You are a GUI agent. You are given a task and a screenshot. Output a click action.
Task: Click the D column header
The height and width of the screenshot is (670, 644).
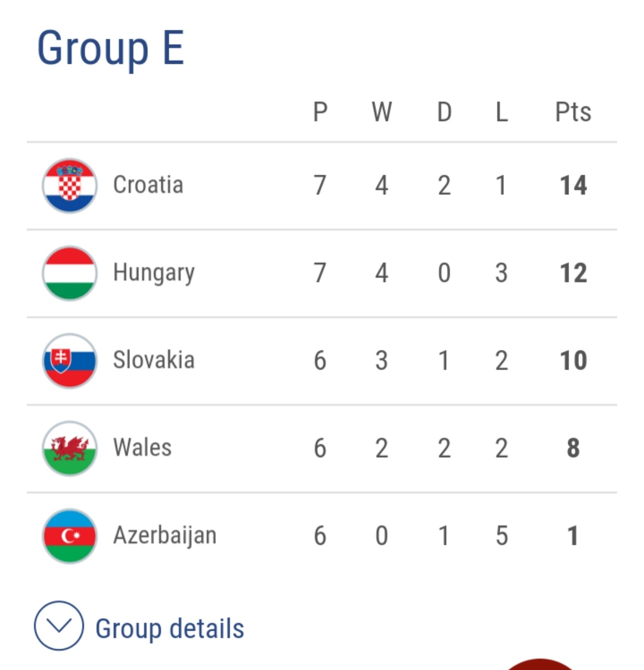click(x=444, y=111)
